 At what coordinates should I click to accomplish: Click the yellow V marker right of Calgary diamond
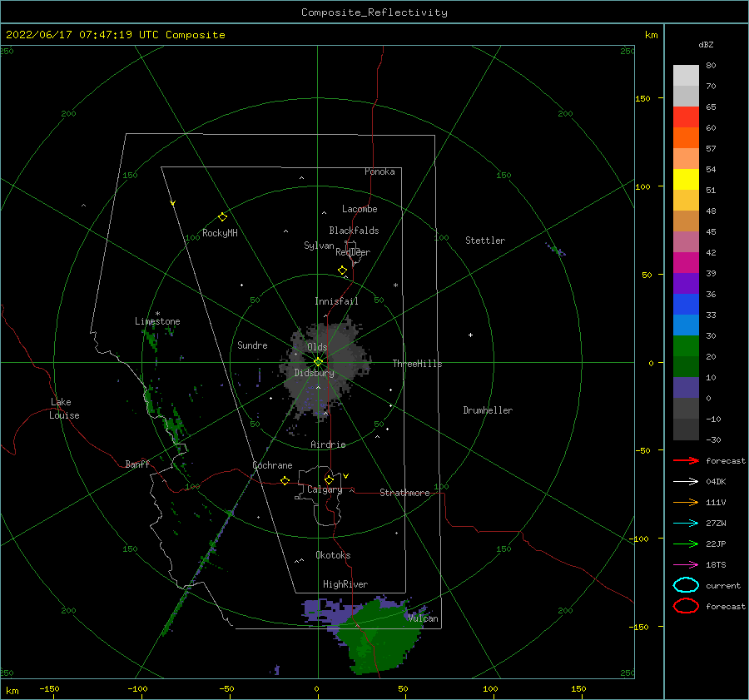pyautogui.click(x=345, y=476)
